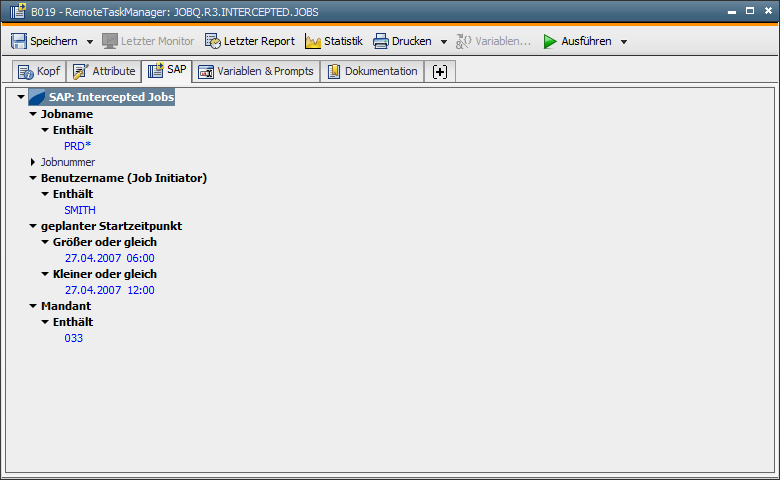780x480 pixels.
Task: Click the Speichern button label
Action: coord(54,41)
